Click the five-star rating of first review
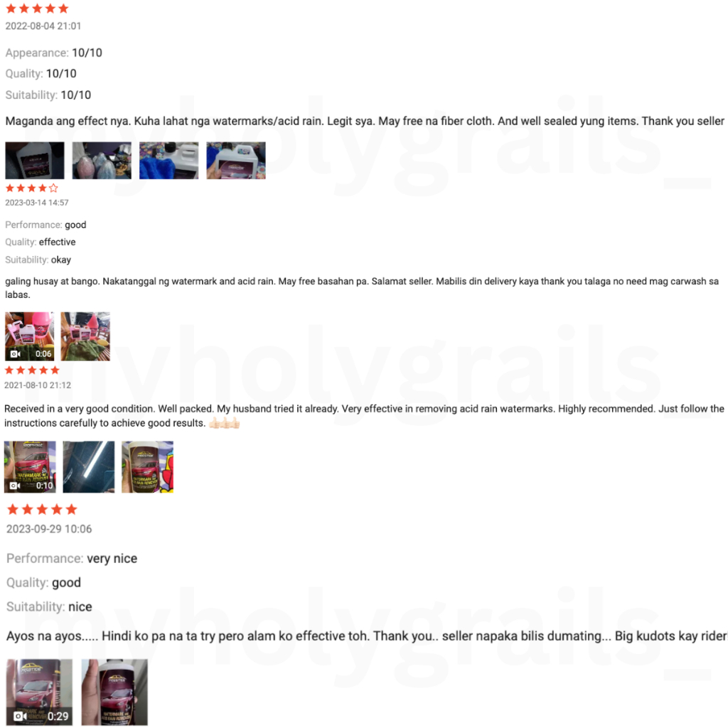 pyautogui.click(x=37, y=9)
